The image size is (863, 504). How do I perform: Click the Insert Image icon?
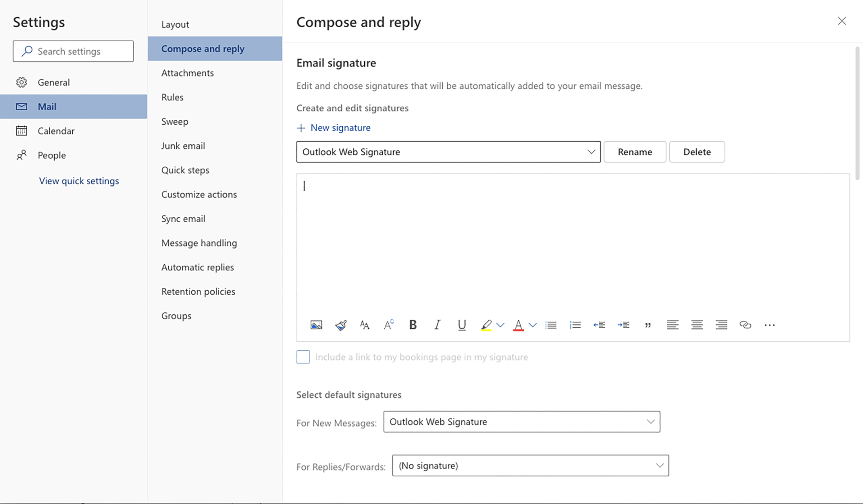(x=316, y=325)
